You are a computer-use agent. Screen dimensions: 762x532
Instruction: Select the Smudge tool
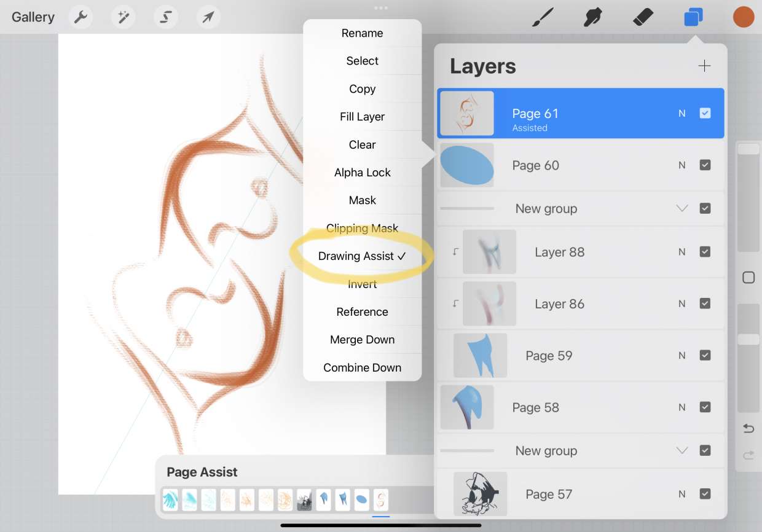(x=592, y=17)
